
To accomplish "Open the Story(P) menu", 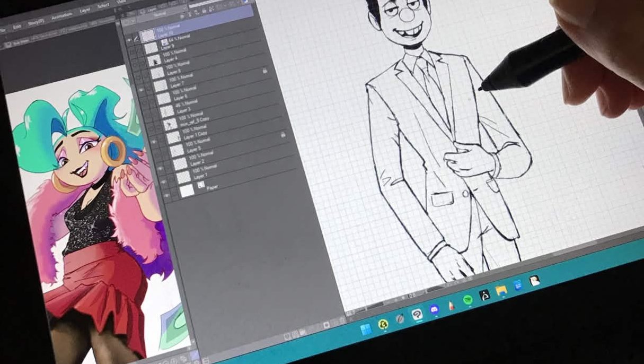I will pyautogui.click(x=36, y=22).
